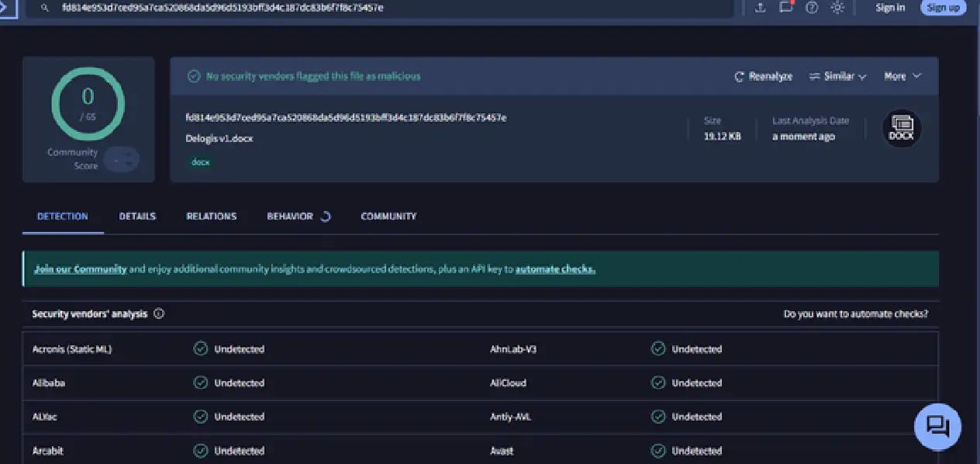Toggle the light/dark theme sun icon

837,8
